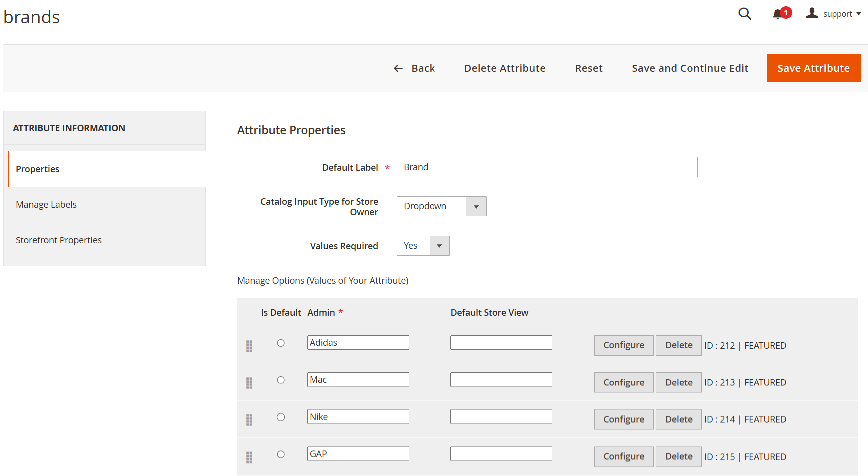Viewport: 868px width, 476px height.
Task: Delete the Mac option
Action: [x=679, y=382]
